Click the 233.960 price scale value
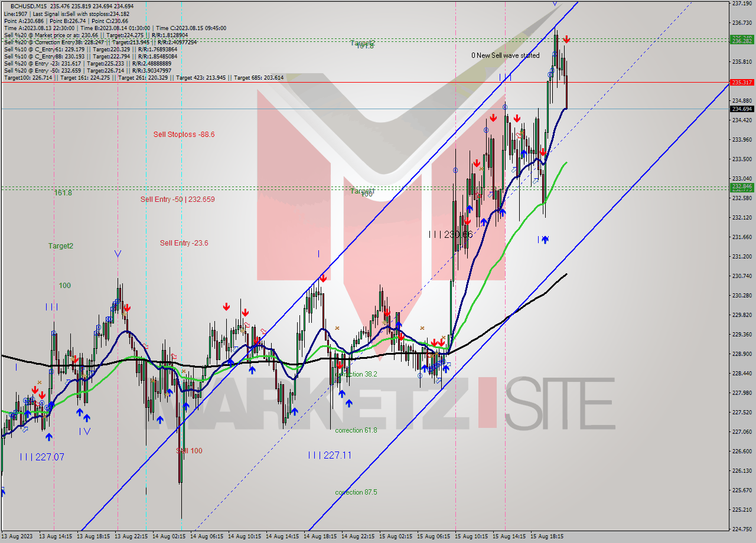This screenshot has width=756, height=543. pos(741,140)
